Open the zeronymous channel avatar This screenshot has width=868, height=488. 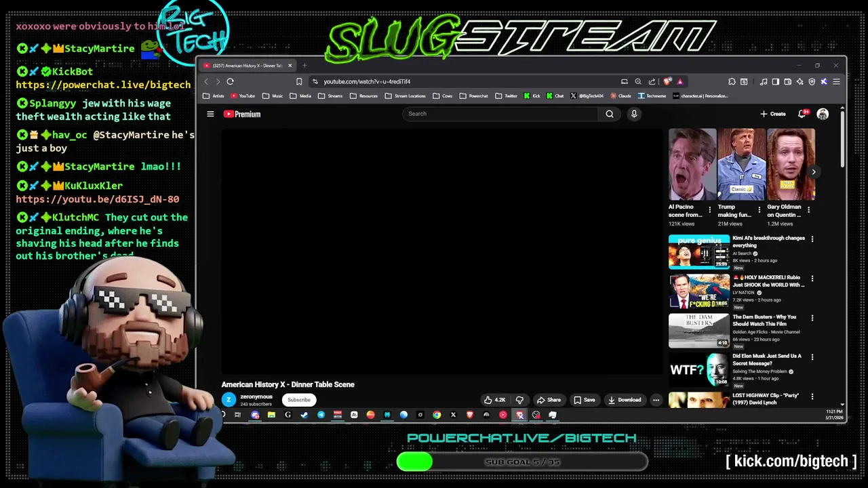tap(229, 400)
